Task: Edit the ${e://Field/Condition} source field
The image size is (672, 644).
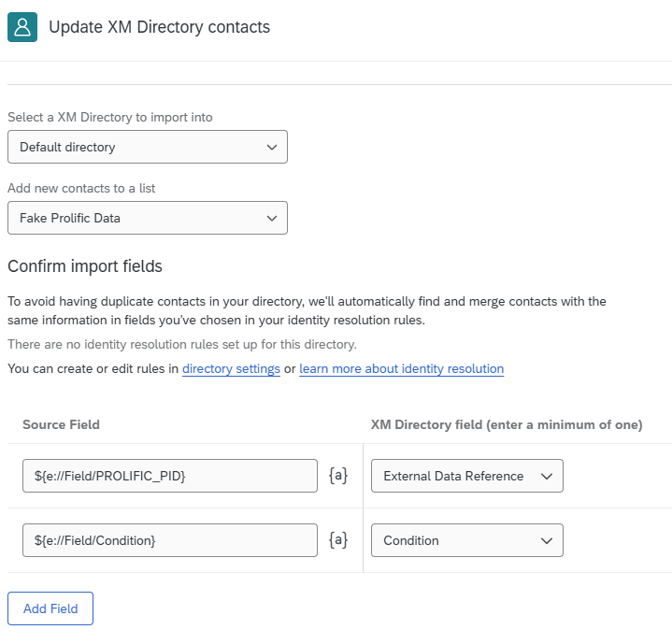Action: (170, 540)
